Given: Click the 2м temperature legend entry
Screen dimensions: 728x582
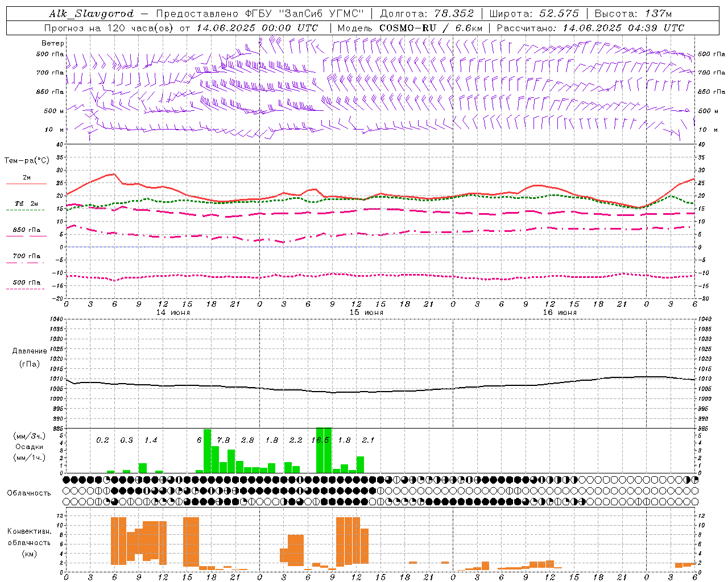Looking at the screenshot, I should click(x=27, y=178).
